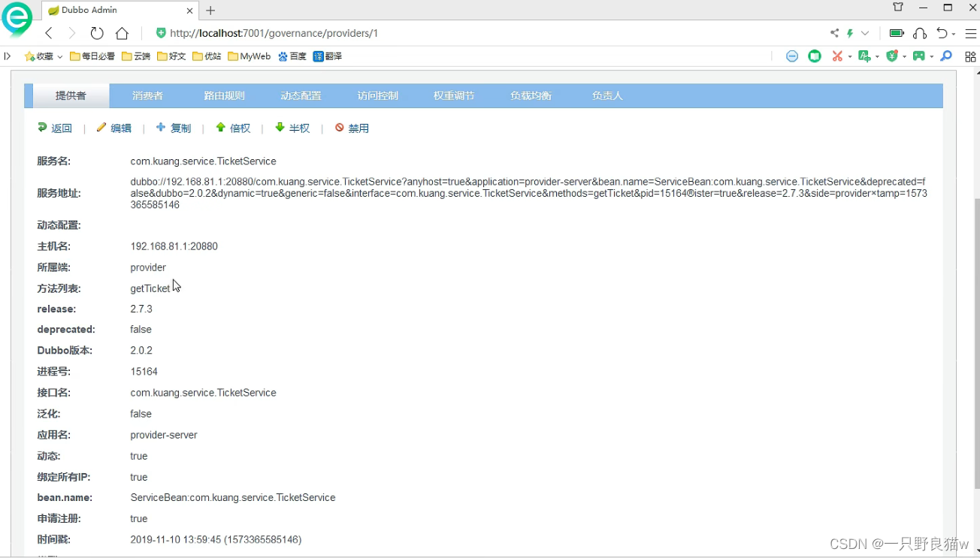
Task: Open the translate extension dropdown arrow
Action: (877, 57)
